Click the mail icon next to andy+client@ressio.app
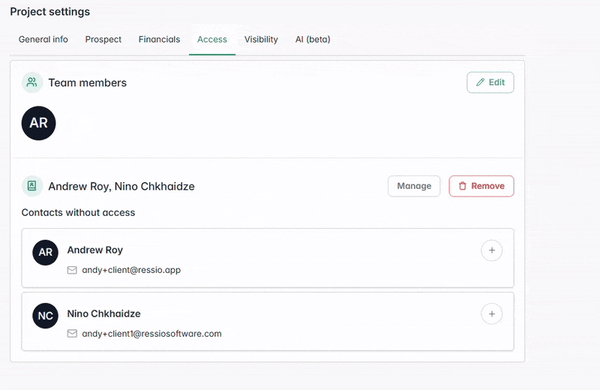Screen dimensions: 600x390 click(x=72, y=270)
